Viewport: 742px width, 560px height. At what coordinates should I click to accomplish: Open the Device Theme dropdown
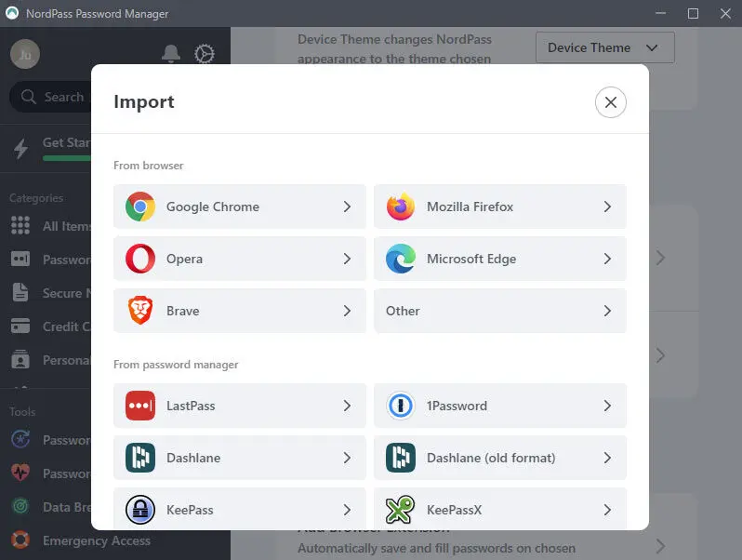[x=604, y=47]
